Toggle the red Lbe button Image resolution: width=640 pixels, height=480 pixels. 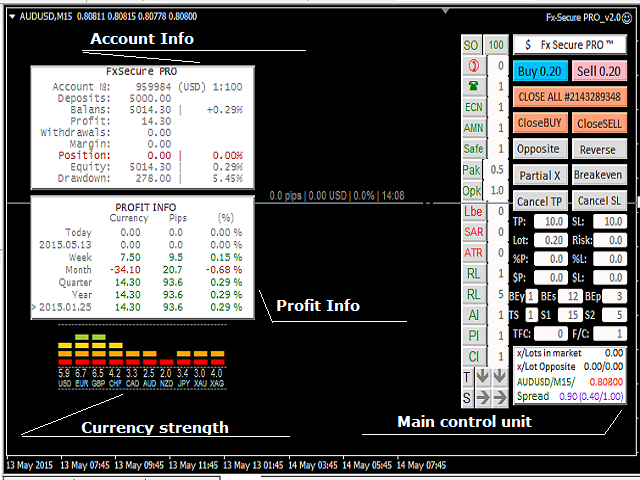pyautogui.click(x=473, y=211)
